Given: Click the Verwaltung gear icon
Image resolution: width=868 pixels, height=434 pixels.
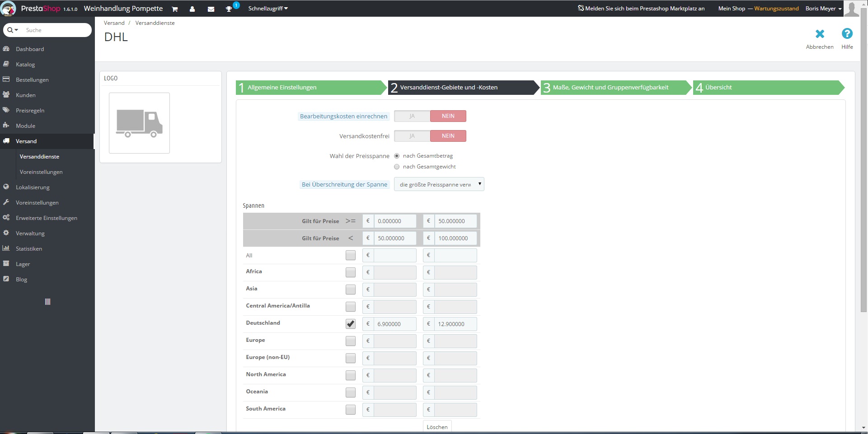Looking at the screenshot, I should [x=6, y=233].
